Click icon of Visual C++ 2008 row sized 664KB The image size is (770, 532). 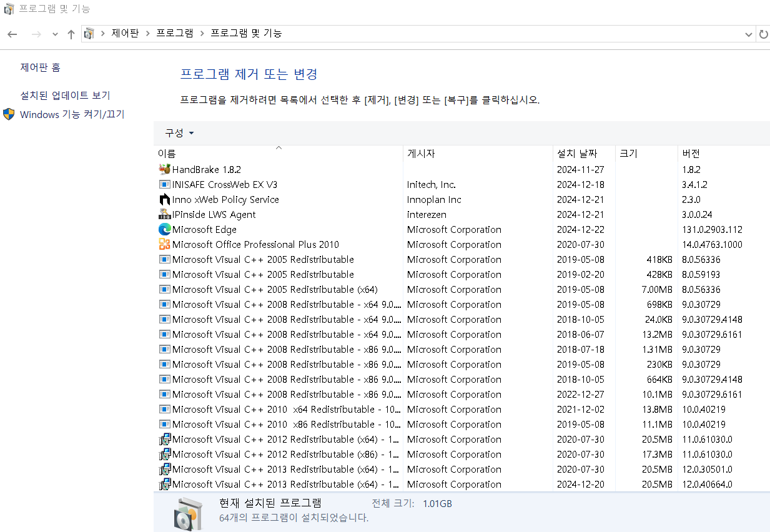click(165, 379)
